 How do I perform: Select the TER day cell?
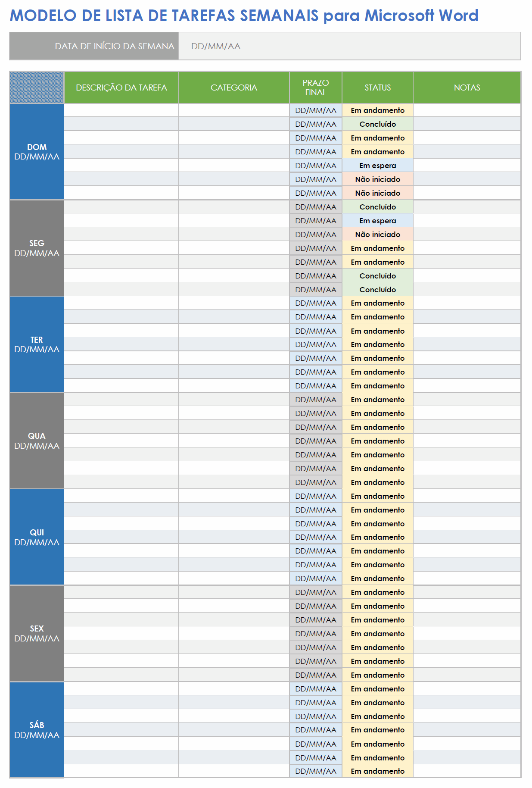(x=37, y=344)
